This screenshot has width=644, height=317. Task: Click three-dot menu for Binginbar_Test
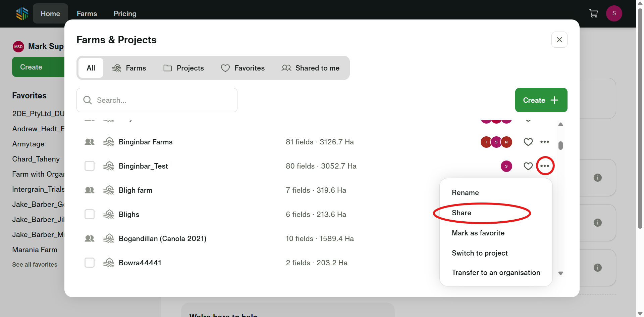pyautogui.click(x=545, y=166)
